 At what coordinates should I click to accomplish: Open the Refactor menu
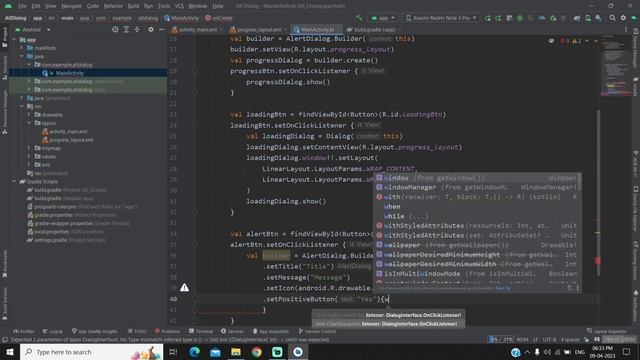(x=113, y=6)
